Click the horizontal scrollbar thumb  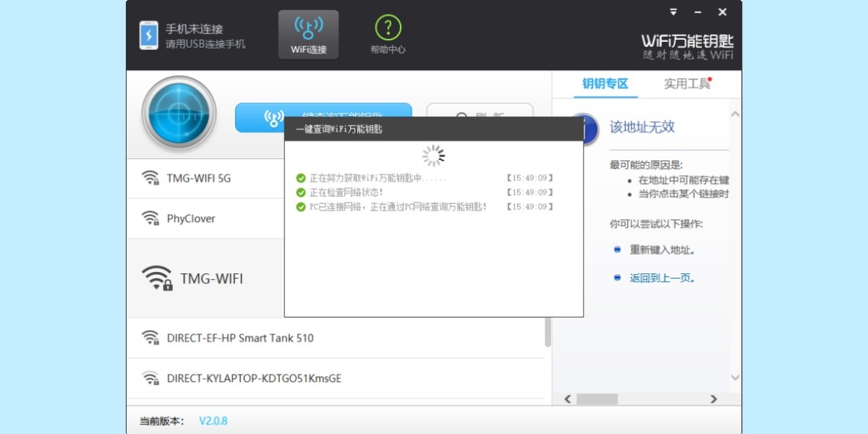[597, 399]
